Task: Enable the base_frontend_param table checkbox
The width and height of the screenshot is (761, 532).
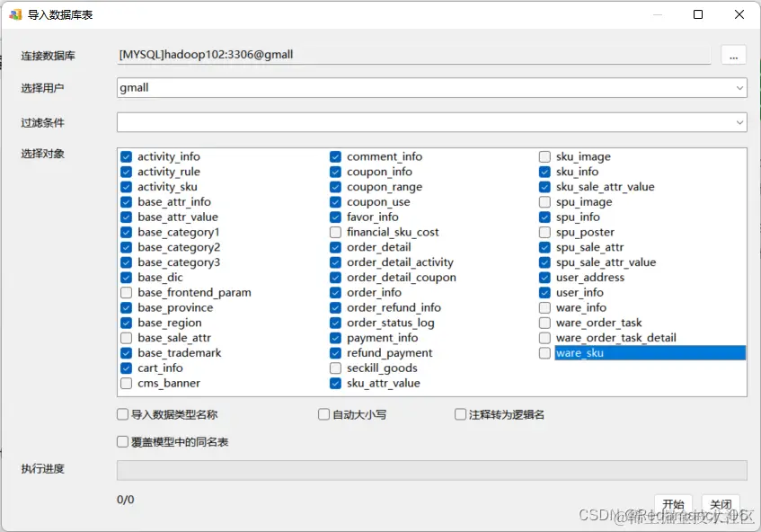Action: click(x=127, y=292)
